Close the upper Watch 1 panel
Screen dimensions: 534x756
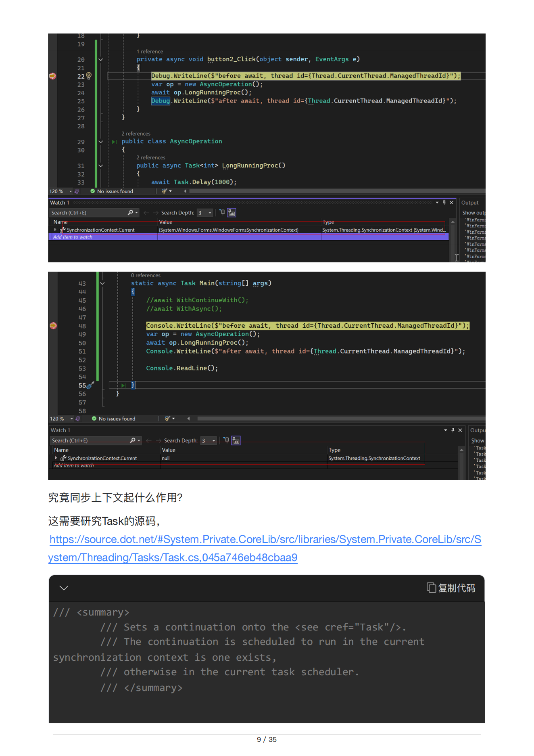point(452,203)
